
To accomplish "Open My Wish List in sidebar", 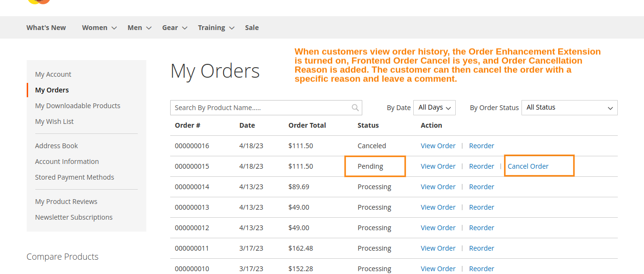I will click(54, 122).
